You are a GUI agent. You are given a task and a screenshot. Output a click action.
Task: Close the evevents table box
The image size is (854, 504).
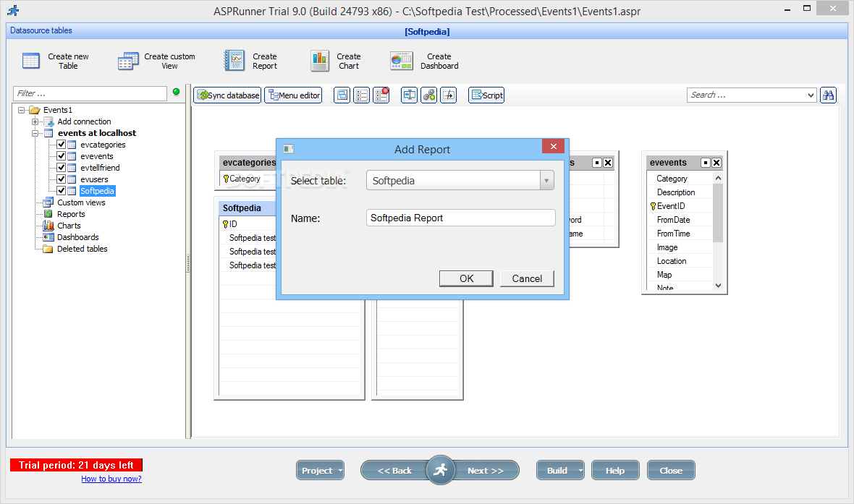(x=716, y=163)
